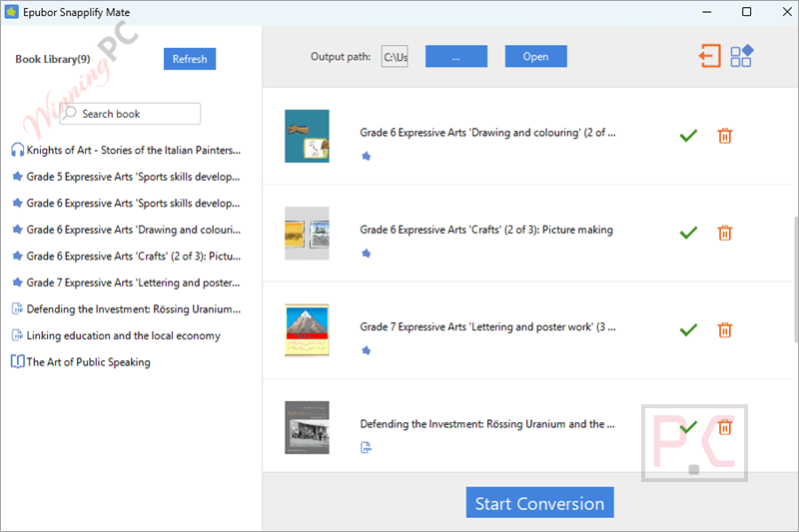
Task: Click badge icon beside Grade 7 Lettering library entry
Action: pyautogui.click(x=17, y=282)
